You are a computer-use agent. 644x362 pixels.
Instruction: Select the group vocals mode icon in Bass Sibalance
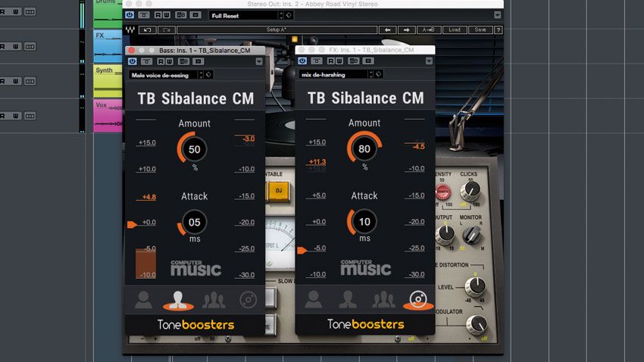point(214,300)
